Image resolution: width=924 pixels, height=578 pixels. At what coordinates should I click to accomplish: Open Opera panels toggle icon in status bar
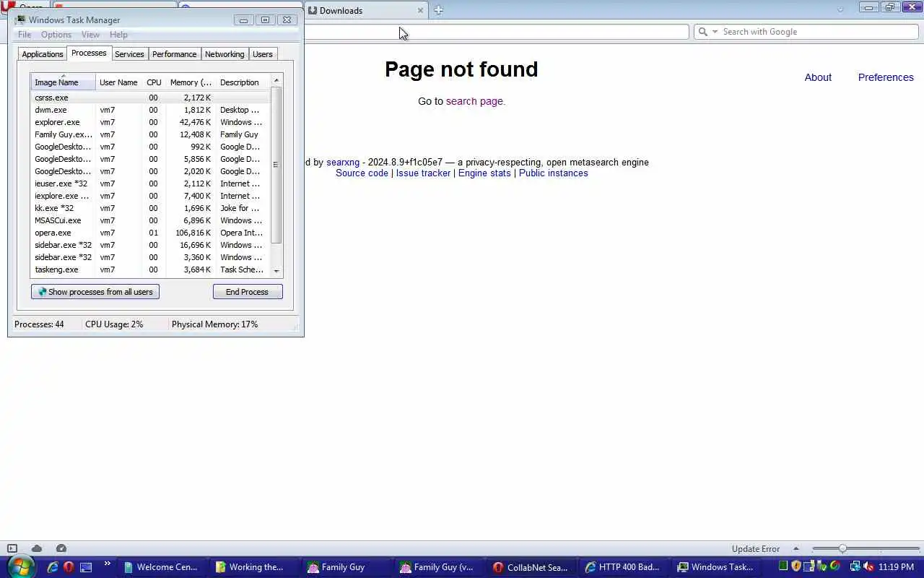point(12,548)
